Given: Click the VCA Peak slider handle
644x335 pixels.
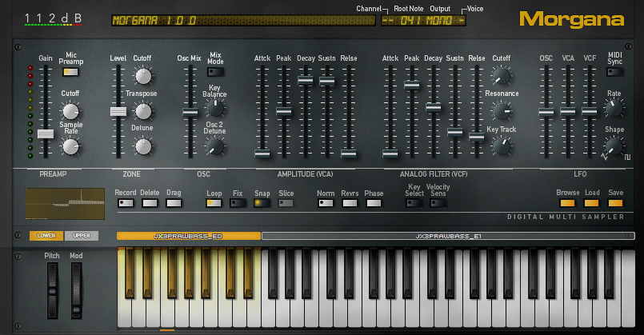Looking at the screenshot, I should coord(284,111).
